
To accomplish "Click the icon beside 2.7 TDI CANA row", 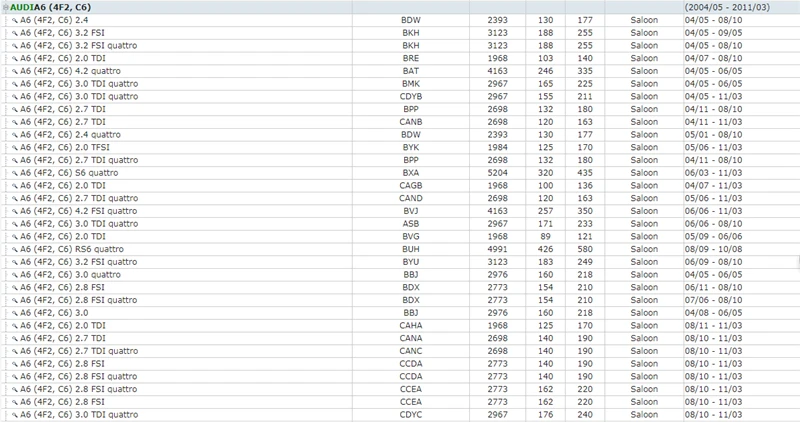I will 15,339.
